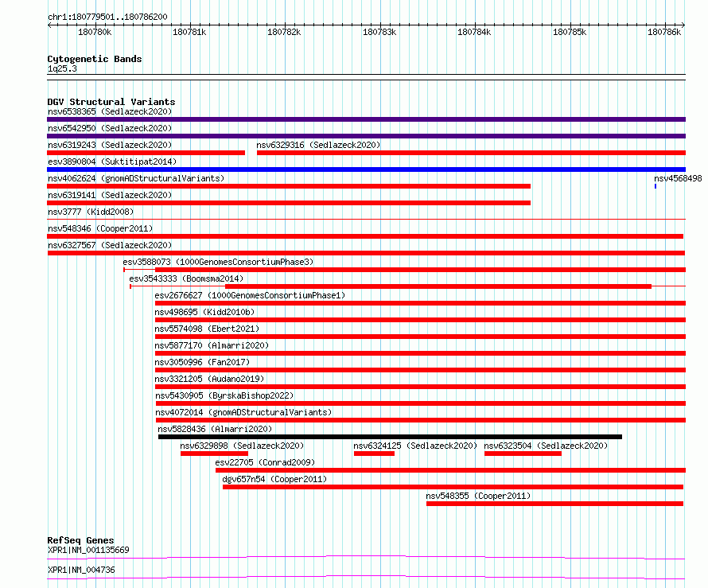Click the DGV Structural Variants track title
This screenshot has width=708, height=588.
point(111,102)
